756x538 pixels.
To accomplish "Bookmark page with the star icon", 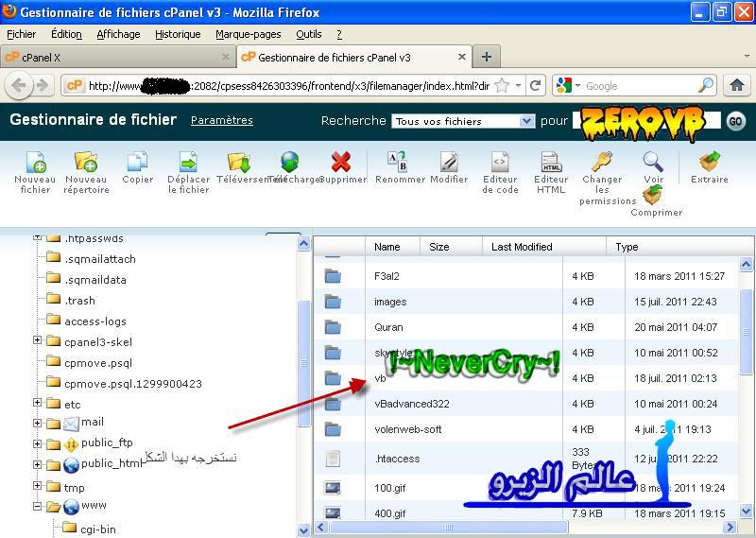I will (502, 86).
